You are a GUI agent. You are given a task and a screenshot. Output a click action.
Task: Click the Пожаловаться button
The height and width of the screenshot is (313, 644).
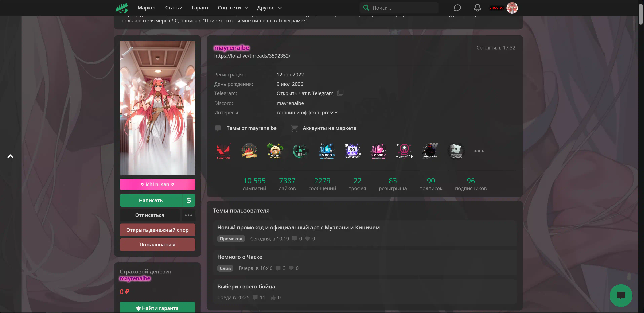click(157, 245)
